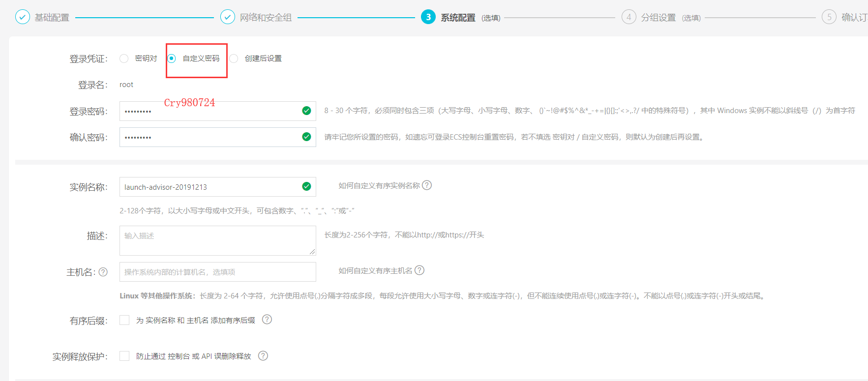
Task: Click the checkmark icon of 网络和安全组 step
Action: coord(228,17)
